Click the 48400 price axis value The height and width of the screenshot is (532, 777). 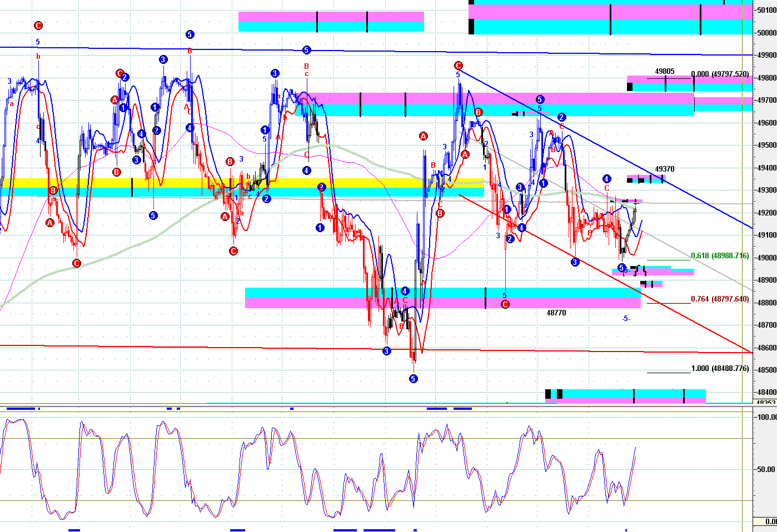[767, 392]
